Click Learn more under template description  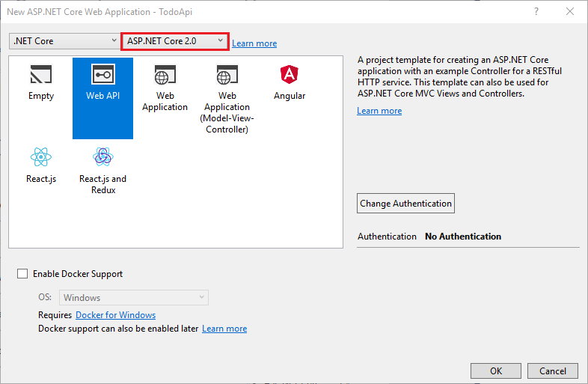click(x=379, y=111)
